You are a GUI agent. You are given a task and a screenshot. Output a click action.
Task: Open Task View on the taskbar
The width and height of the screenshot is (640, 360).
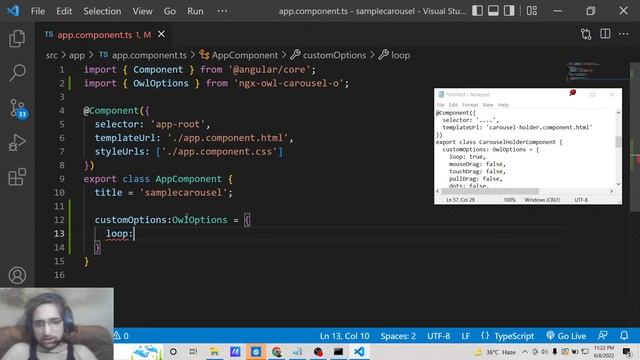pyautogui.click(x=193, y=351)
